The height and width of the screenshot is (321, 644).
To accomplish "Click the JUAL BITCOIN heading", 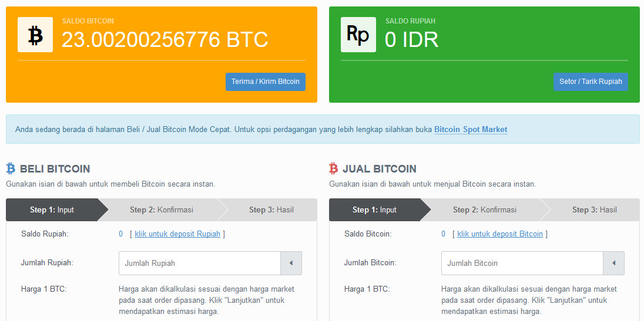I will [379, 168].
